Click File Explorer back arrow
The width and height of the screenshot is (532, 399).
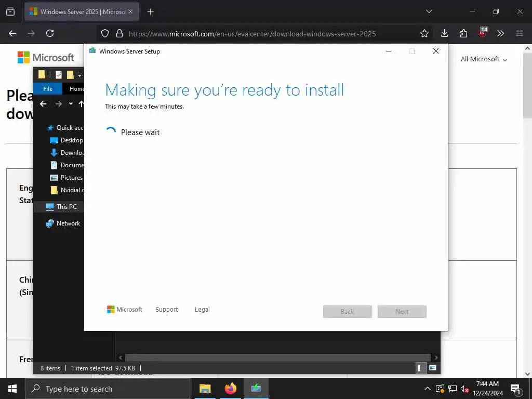(x=43, y=104)
